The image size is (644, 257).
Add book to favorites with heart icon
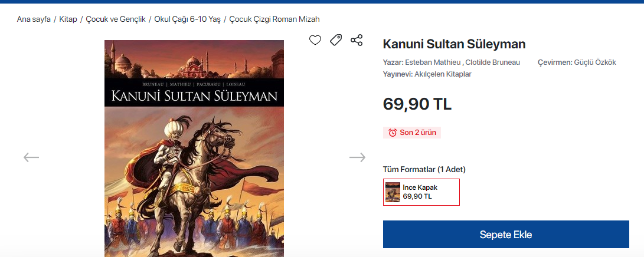315,40
